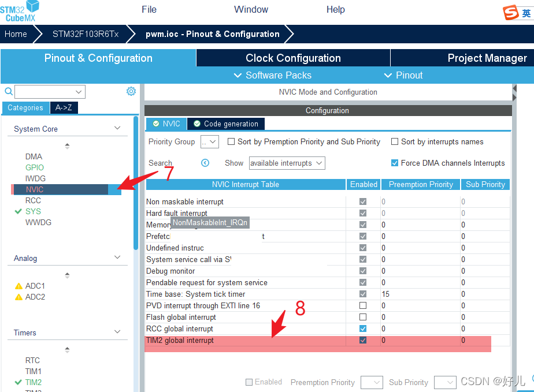Click the Analog list sort arrows
Image resolution: width=534 pixels, height=392 pixels.
point(68,275)
